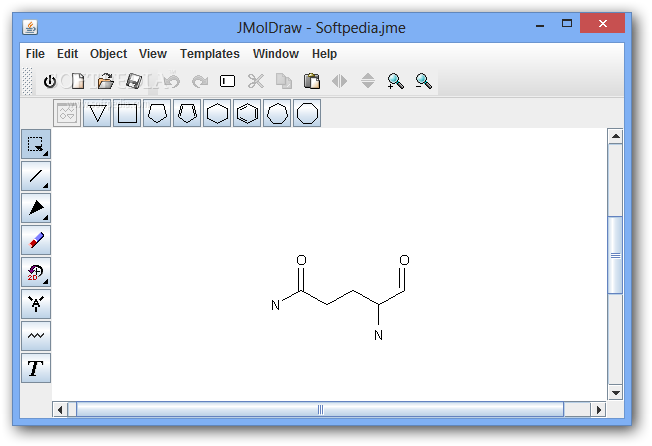Click the left nitrogen atom N in molecule
This screenshot has width=652, height=446.
click(x=275, y=305)
